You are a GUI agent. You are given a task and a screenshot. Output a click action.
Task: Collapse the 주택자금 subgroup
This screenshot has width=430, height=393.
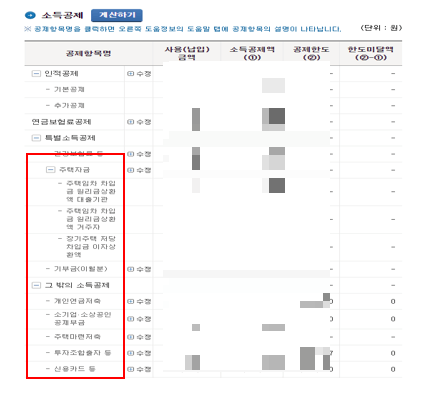[50, 170]
